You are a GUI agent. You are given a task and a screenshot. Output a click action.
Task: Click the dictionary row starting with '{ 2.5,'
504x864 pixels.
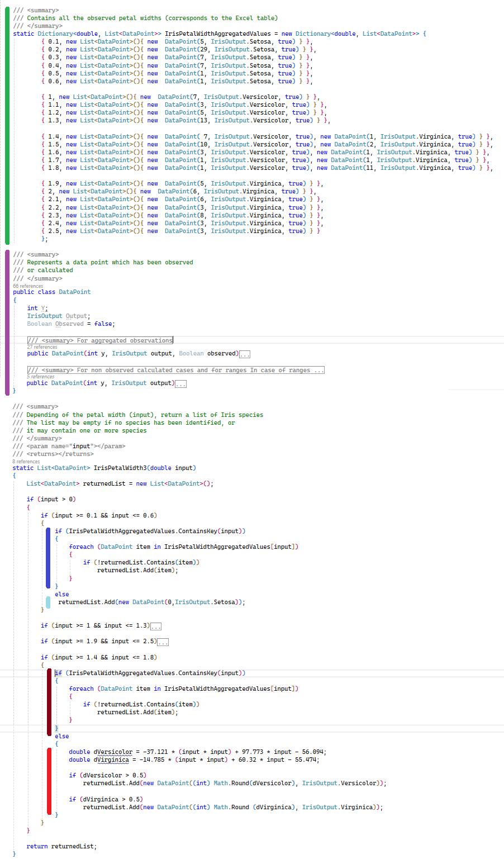point(180,231)
